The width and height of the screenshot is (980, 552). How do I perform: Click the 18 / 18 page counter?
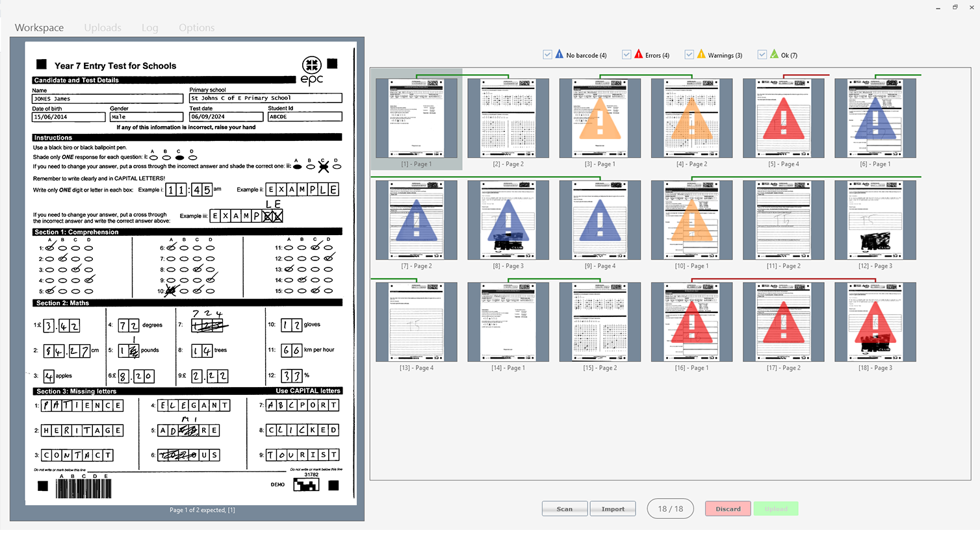click(x=671, y=508)
